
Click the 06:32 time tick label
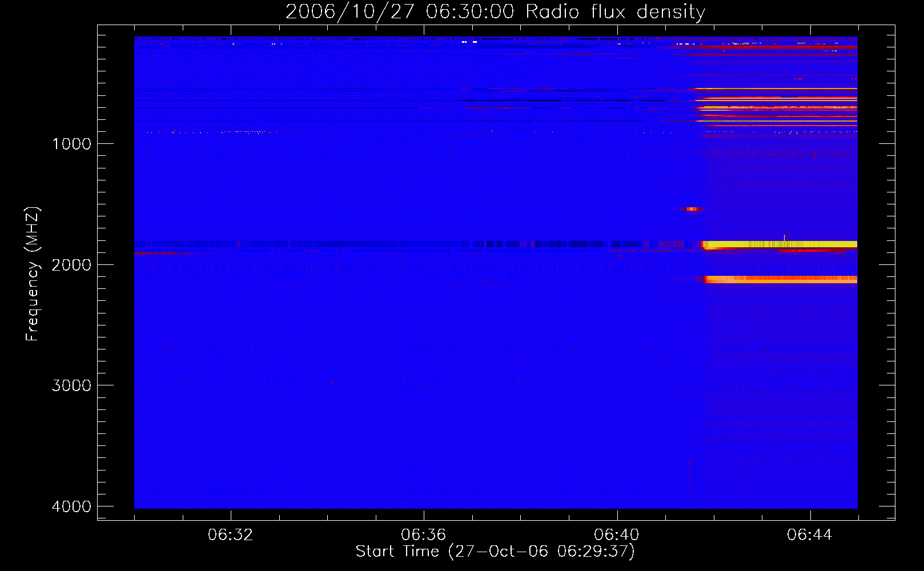click(x=231, y=535)
